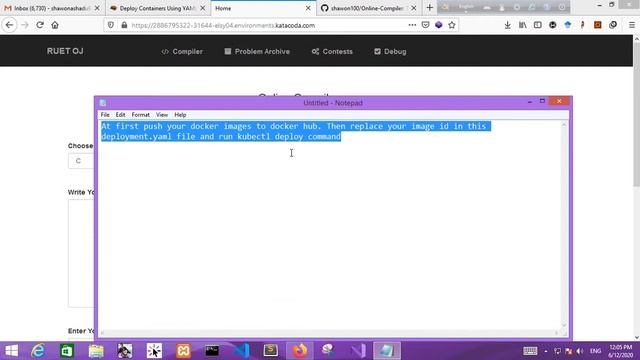Open the Notepad Format menu

point(140,115)
